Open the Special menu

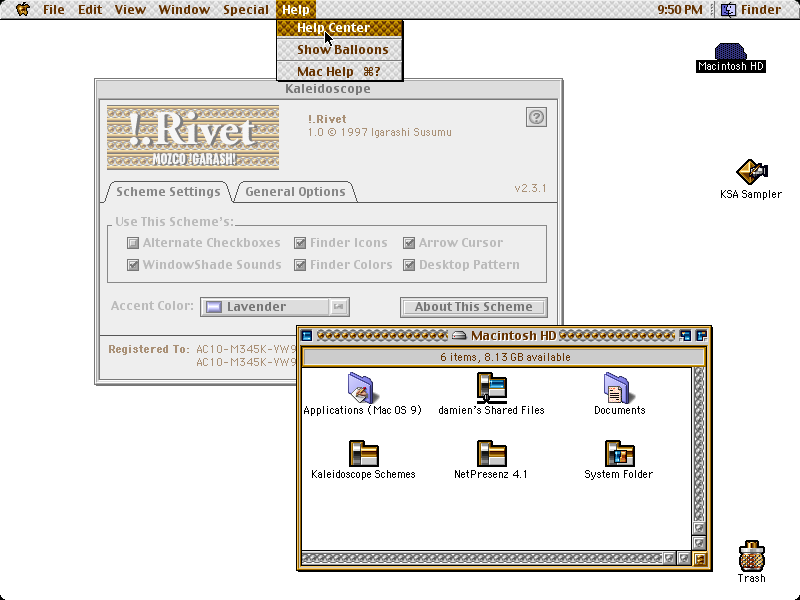246,10
